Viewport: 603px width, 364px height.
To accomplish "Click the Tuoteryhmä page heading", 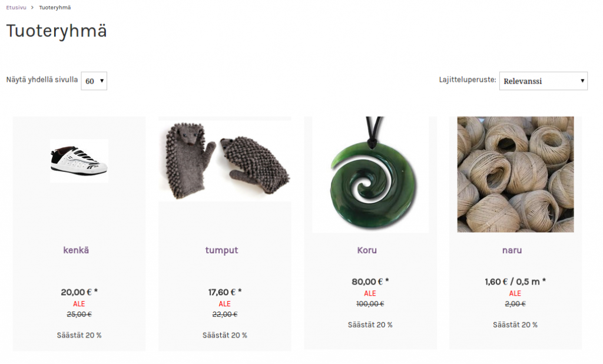I will click(57, 31).
